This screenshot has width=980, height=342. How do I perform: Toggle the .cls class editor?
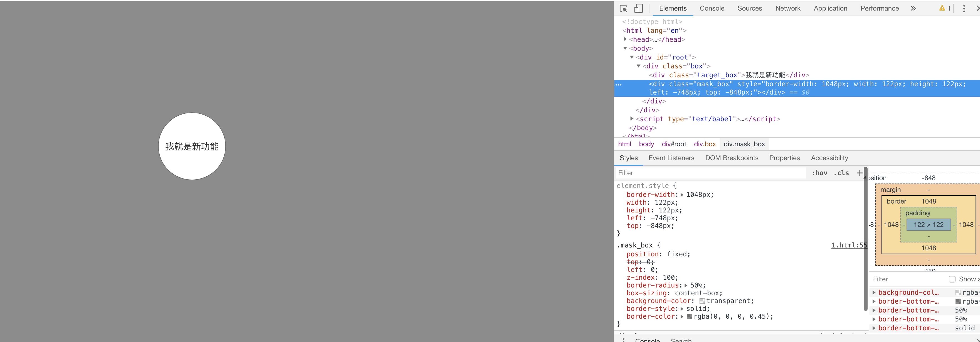coord(841,173)
